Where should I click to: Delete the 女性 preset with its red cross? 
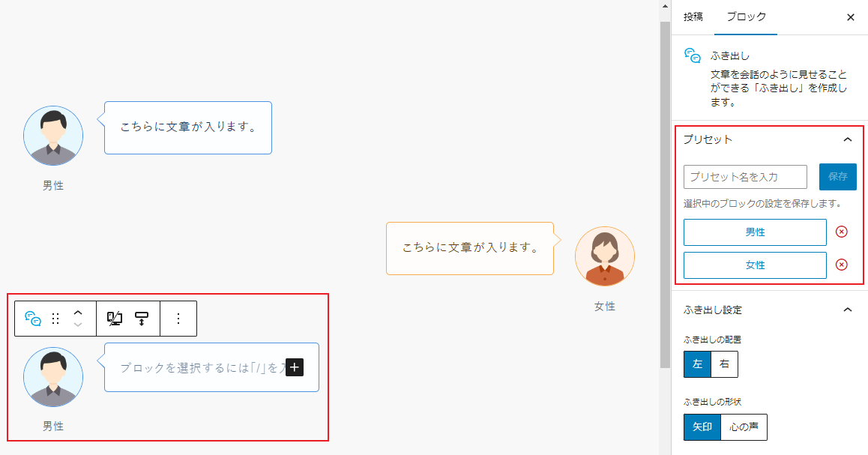(840, 265)
